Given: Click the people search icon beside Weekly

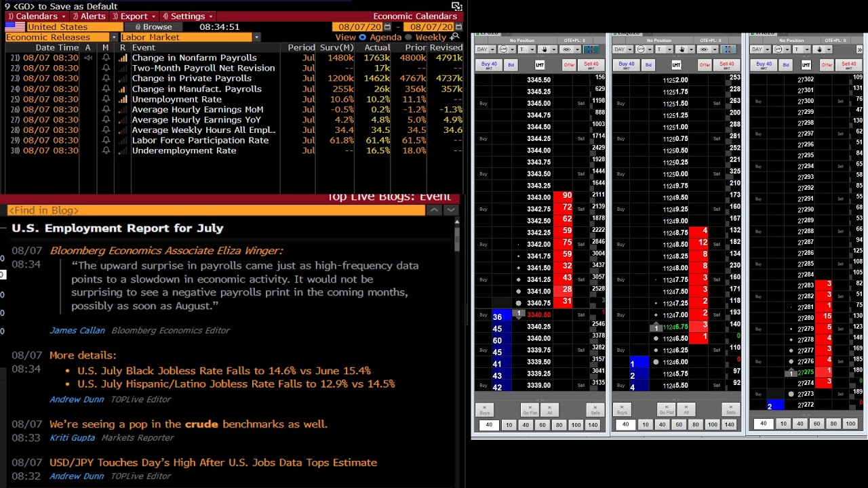Looking at the screenshot, I should click(455, 37).
